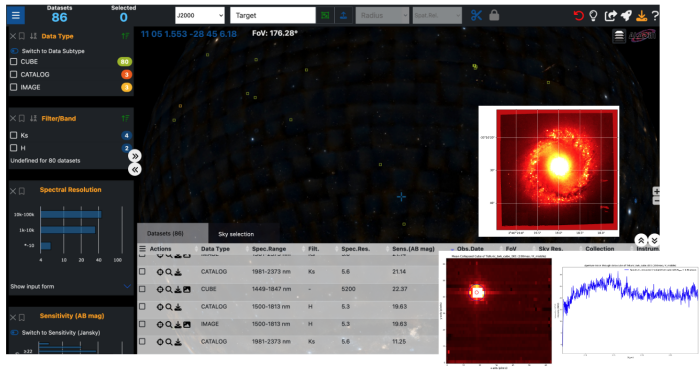700x372 pixels.
Task: Click the rocket launch icon
Action: click(626, 16)
